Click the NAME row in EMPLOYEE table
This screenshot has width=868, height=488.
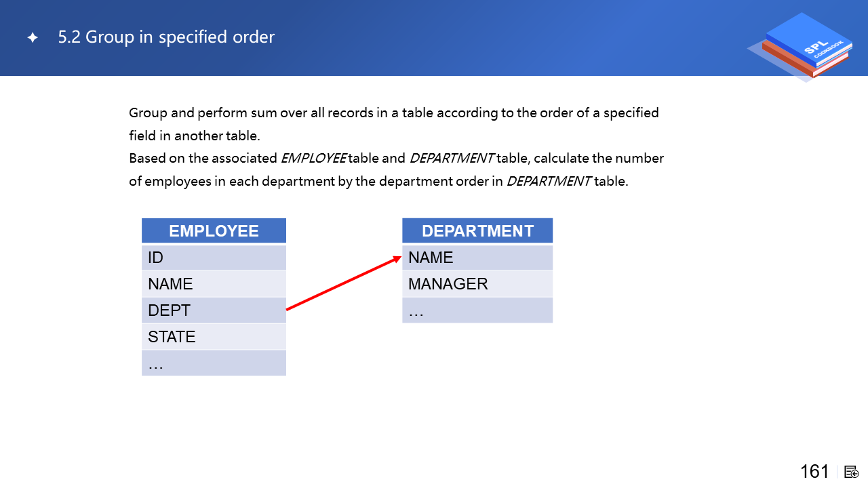[x=214, y=284]
